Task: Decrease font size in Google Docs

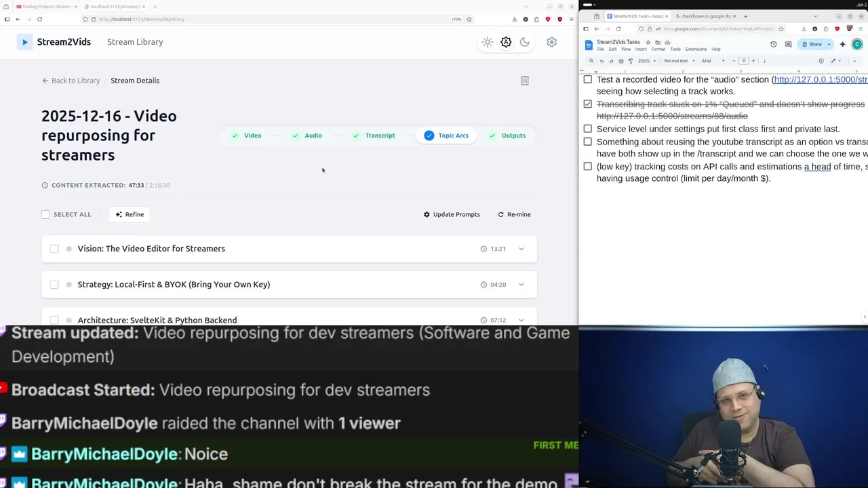Action: (x=734, y=61)
